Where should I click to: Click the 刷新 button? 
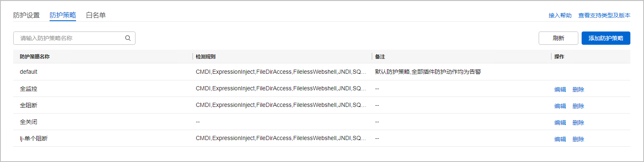click(x=558, y=38)
